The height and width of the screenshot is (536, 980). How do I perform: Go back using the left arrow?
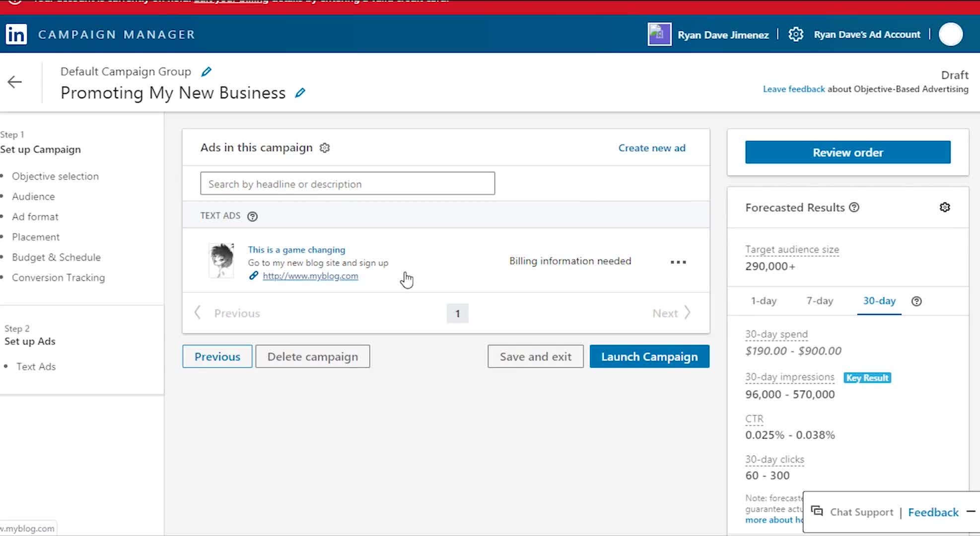pyautogui.click(x=15, y=82)
